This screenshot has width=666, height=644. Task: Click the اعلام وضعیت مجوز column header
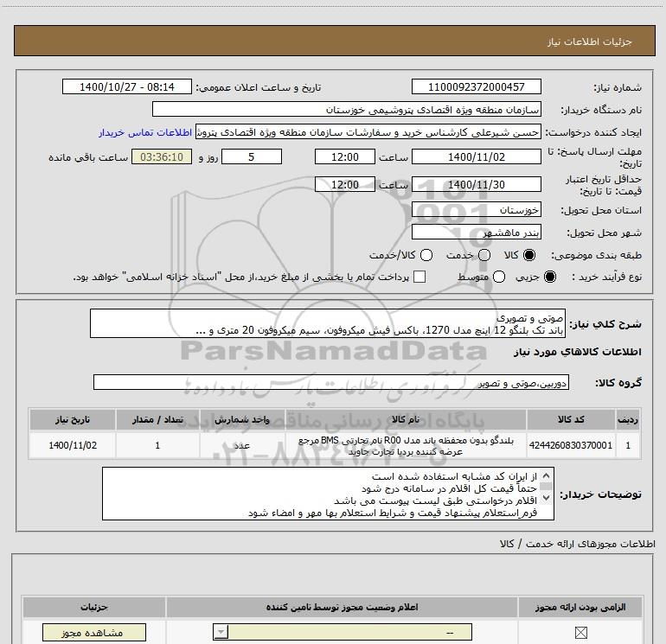click(342, 607)
